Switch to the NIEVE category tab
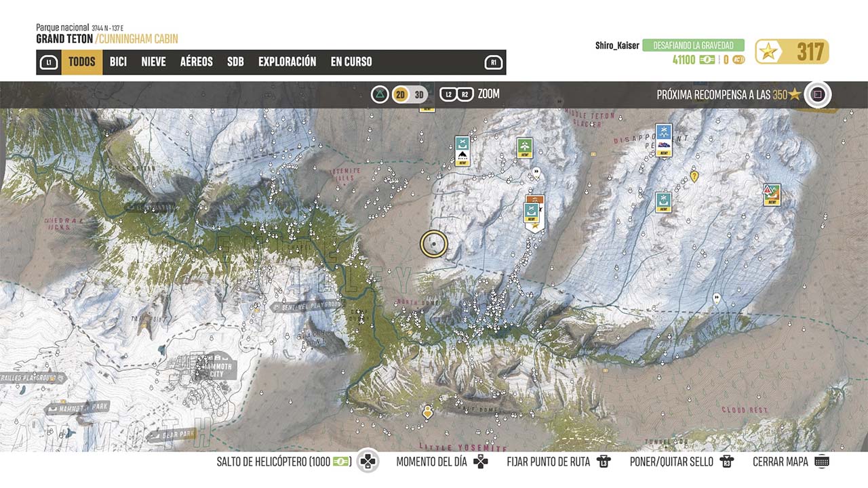Screen dimensions: 868x488 click(153, 62)
